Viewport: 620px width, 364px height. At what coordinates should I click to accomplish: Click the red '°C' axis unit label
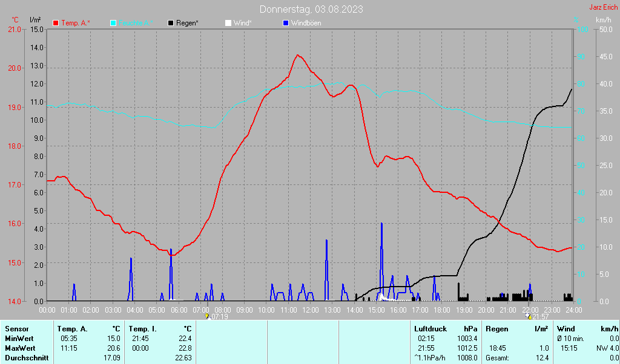tap(15, 19)
